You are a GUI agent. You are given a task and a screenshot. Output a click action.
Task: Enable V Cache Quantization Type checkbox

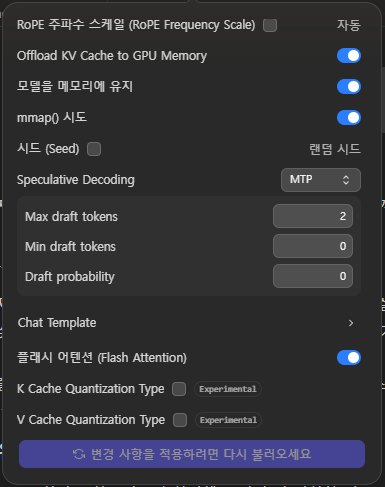tap(180, 420)
